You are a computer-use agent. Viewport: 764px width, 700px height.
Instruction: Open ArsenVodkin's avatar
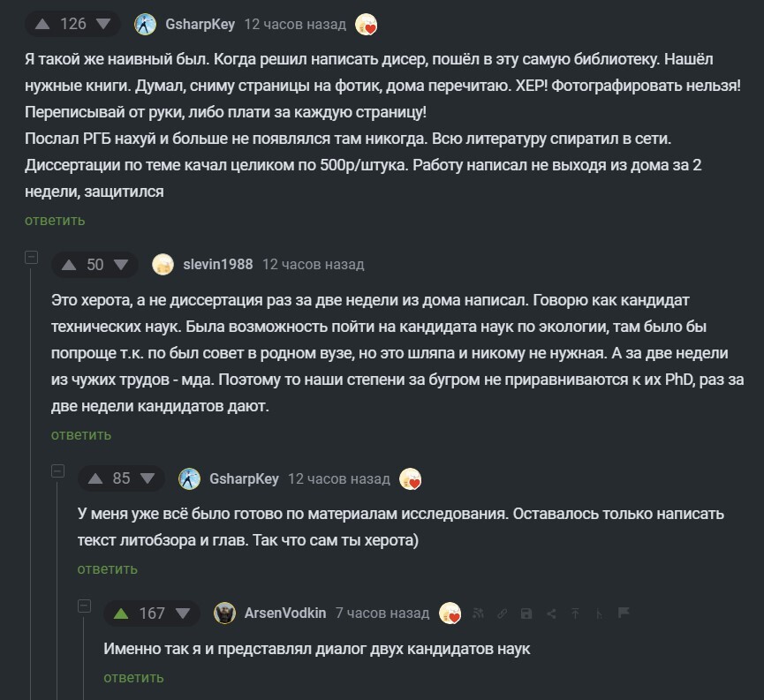(225, 613)
